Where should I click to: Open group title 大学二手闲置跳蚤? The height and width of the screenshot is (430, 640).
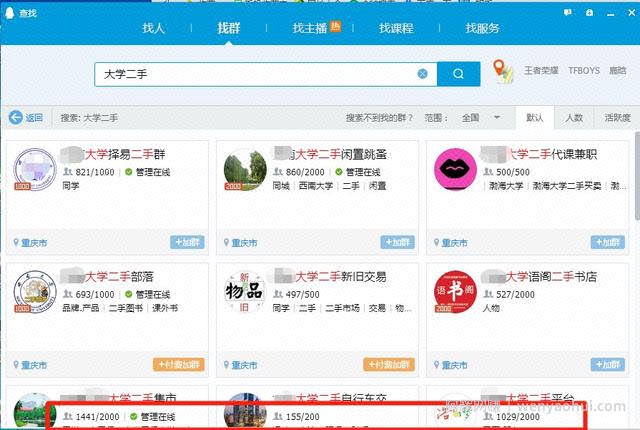330,154
